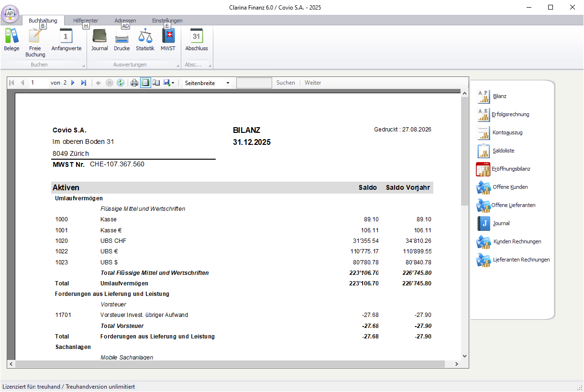Screen dimensions: 584x392
Task: Refresh the report view
Action: (x=121, y=83)
